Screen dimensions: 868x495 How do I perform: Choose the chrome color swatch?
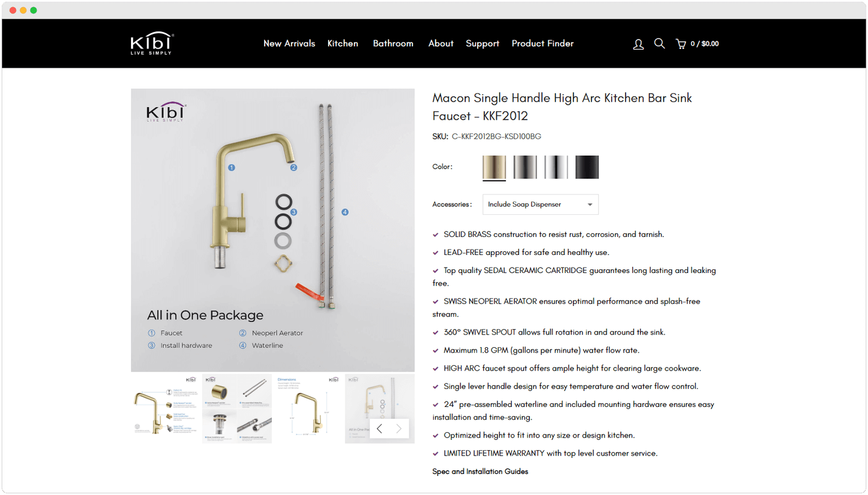(556, 167)
